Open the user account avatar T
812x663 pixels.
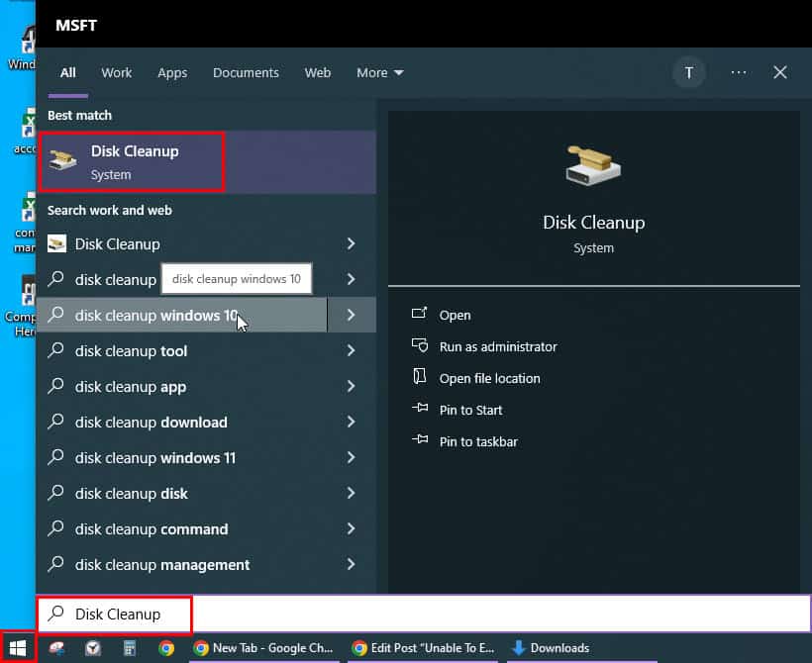689,73
